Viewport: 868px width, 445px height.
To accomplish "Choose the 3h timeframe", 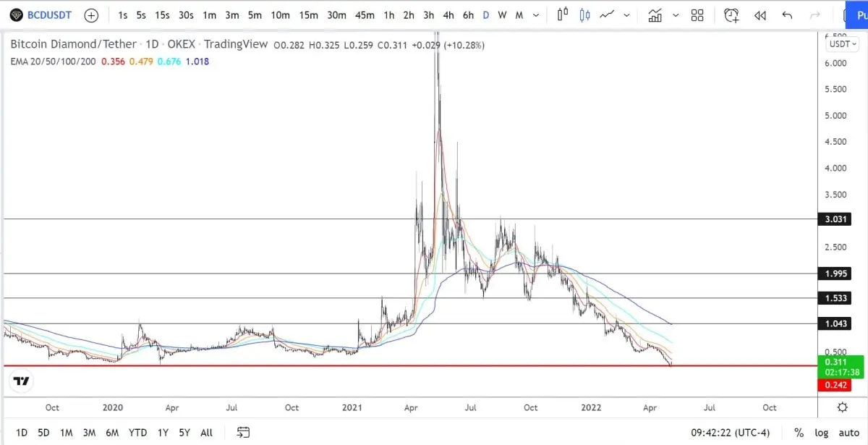I will tap(429, 14).
